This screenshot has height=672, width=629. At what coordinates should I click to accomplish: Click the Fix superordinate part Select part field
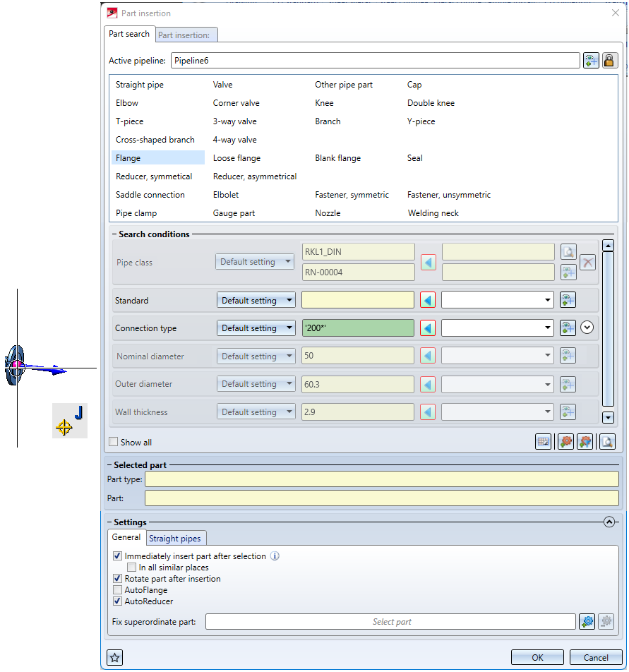click(390, 621)
